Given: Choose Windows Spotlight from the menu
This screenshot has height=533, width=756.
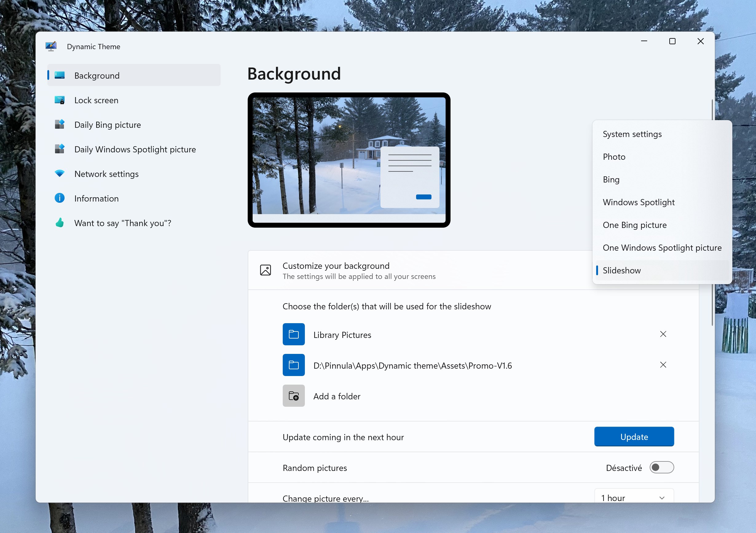Looking at the screenshot, I should 639,202.
